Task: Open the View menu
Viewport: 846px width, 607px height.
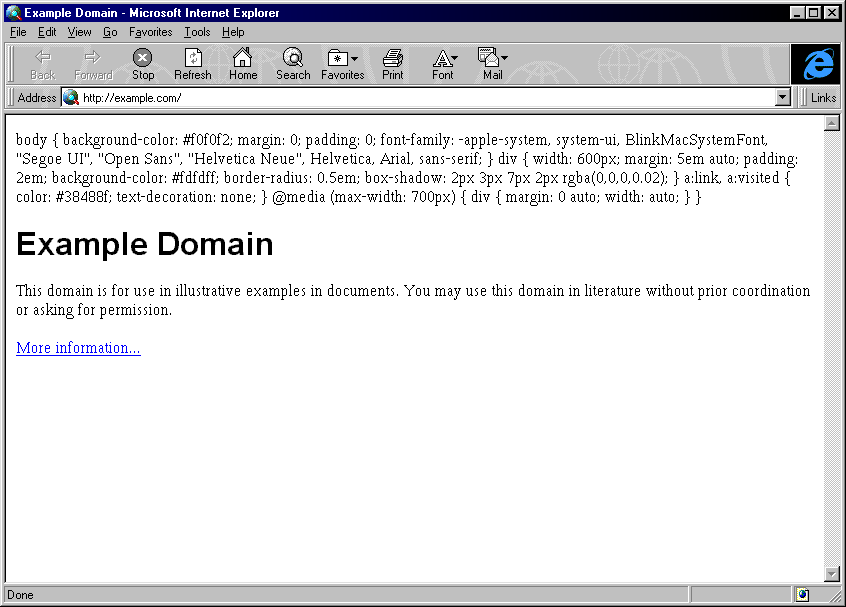Action: (x=79, y=32)
